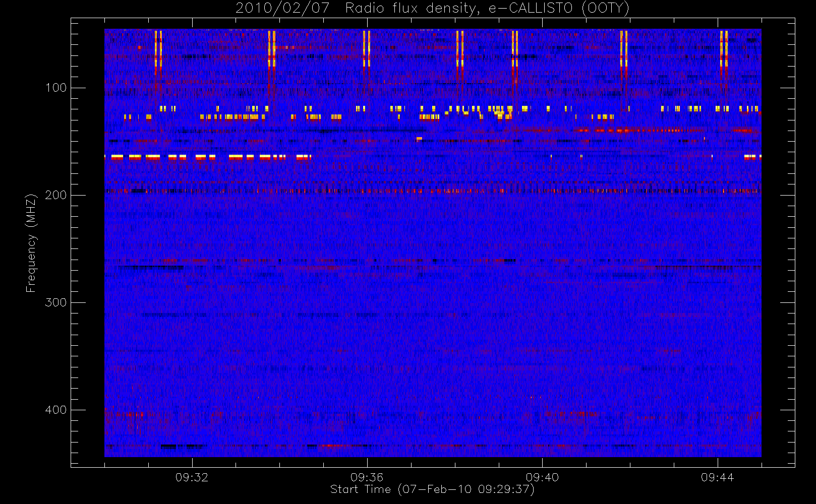
Task: Click the 09:40 time tick label
Action: click(x=542, y=477)
